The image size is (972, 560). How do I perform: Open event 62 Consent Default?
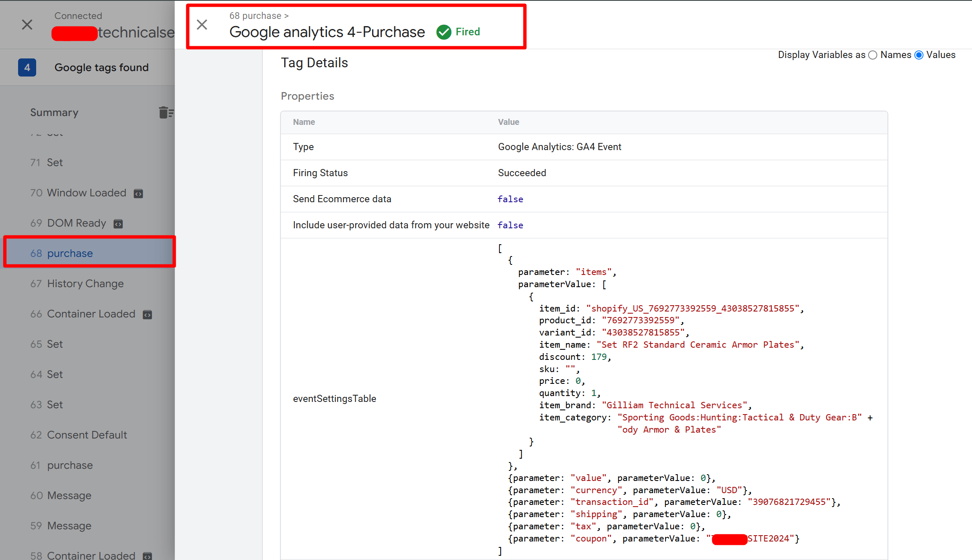pyautogui.click(x=87, y=435)
